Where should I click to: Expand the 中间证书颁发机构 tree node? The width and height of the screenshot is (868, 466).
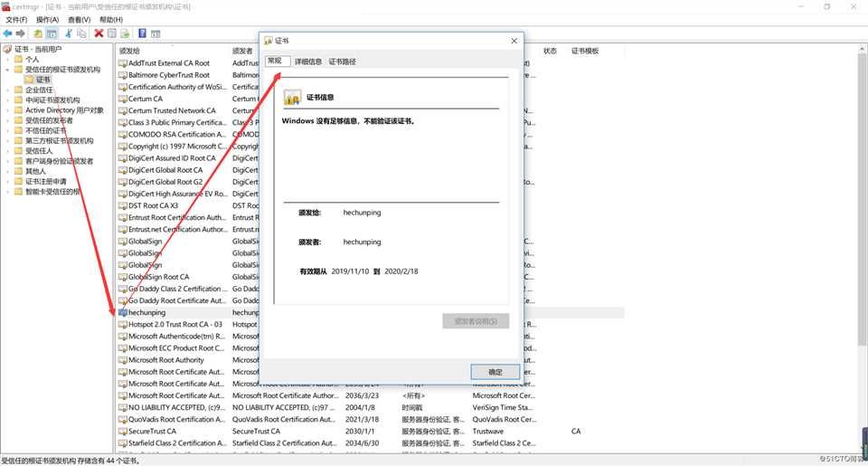[8, 100]
